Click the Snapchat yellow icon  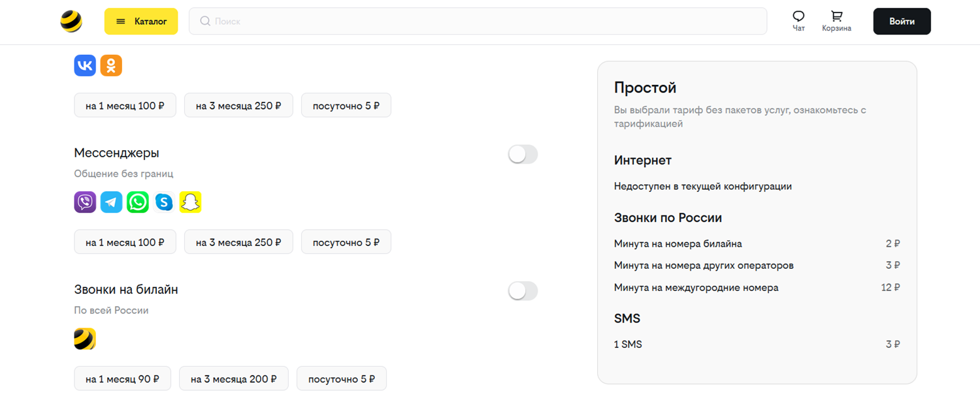pos(190,202)
